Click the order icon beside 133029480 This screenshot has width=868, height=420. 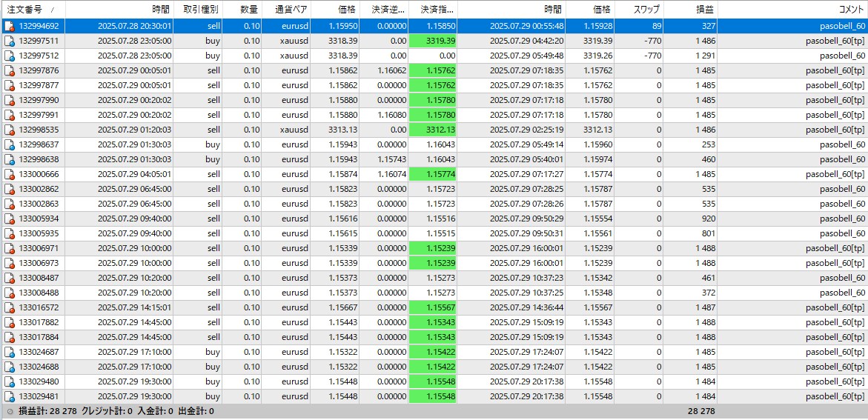pyautogui.click(x=9, y=381)
